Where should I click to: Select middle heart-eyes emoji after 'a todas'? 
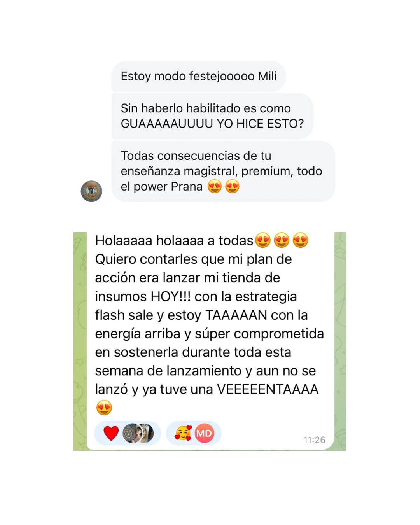click(x=282, y=240)
